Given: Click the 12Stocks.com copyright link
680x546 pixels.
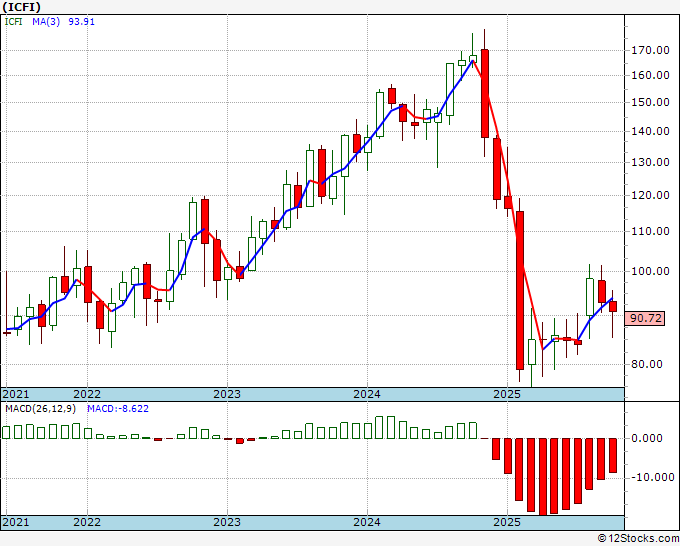Looking at the screenshot, I should [x=639, y=539].
